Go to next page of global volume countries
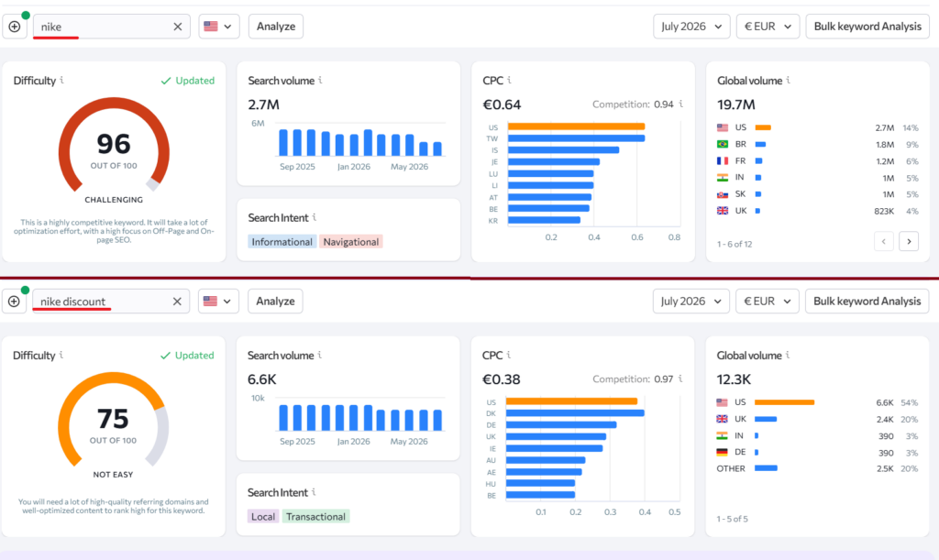 (x=909, y=242)
